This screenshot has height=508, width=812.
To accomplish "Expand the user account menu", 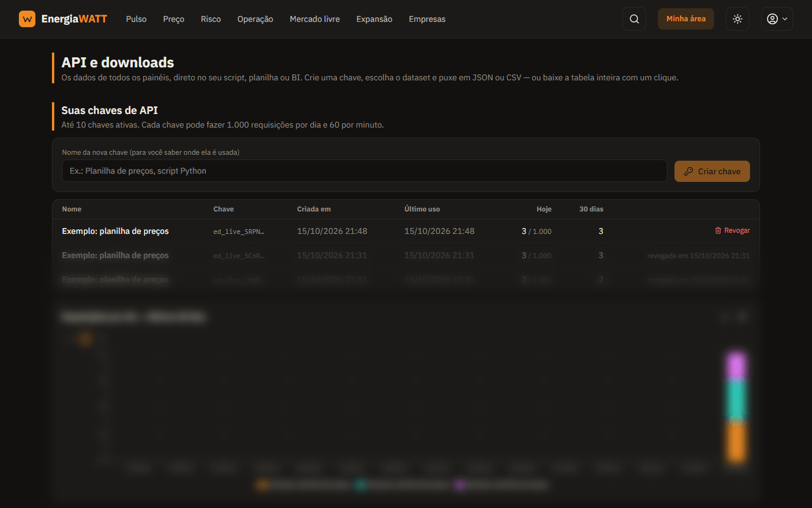I will (777, 19).
